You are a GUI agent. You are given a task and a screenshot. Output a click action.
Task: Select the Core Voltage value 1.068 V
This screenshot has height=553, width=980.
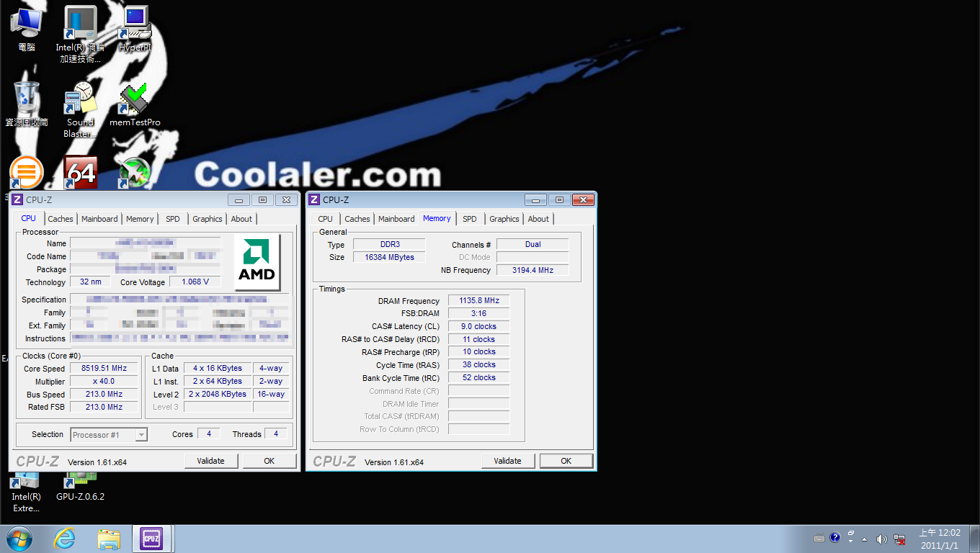195,282
